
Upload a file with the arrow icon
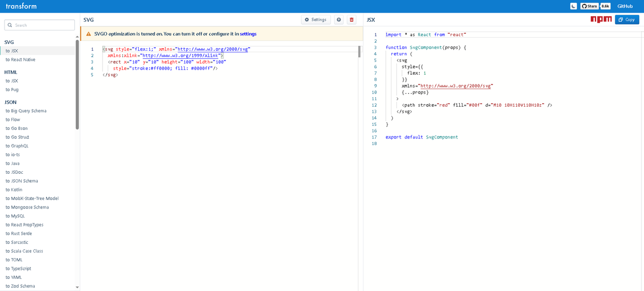pos(339,20)
